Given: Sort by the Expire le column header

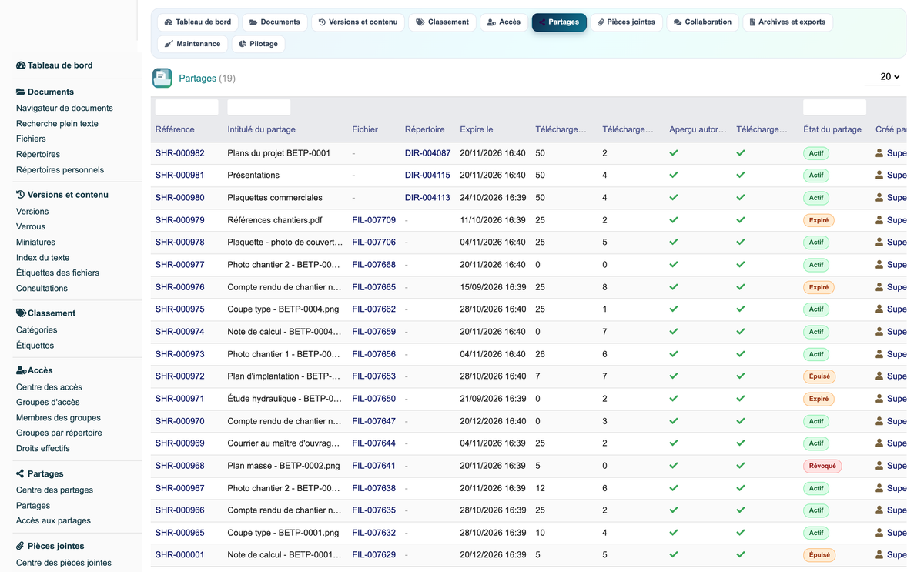Looking at the screenshot, I should point(477,129).
